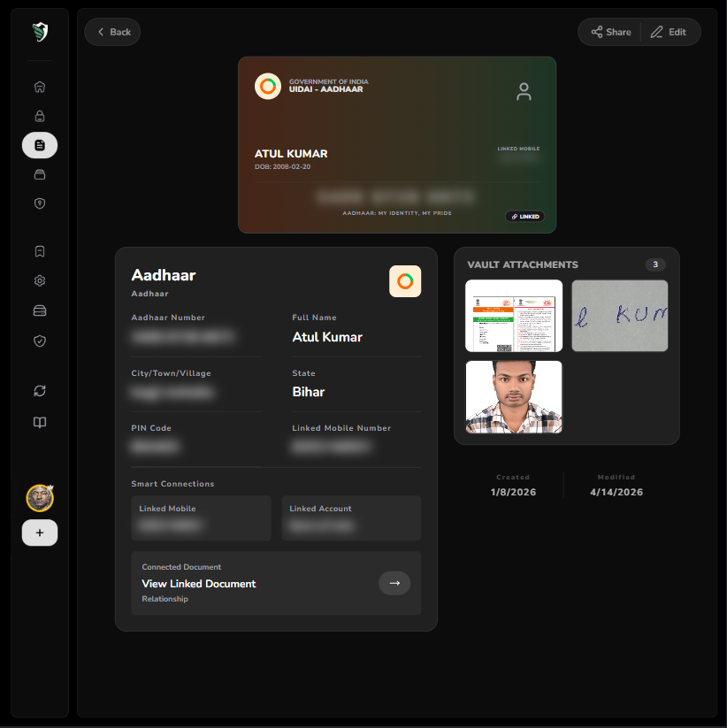Open the Linked Account smart connection
This screenshot has width=727, height=728.
pos(351,518)
